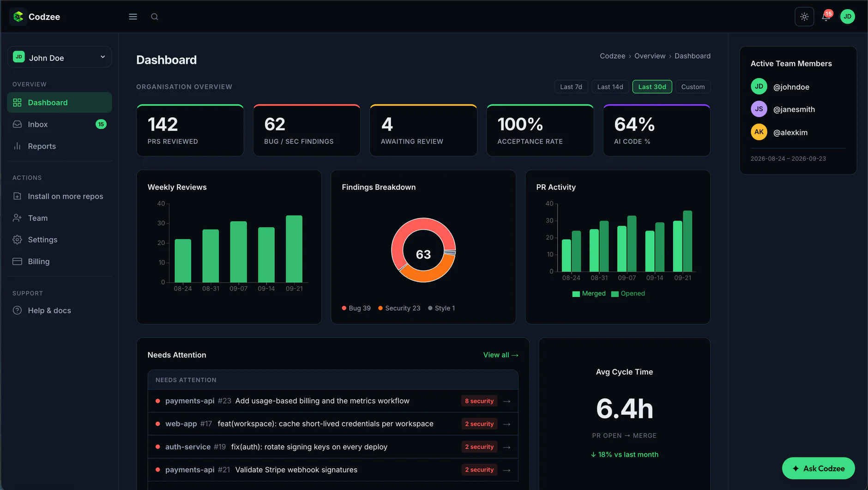868x490 pixels.
Task: Open Reports in the sidebar
Action: [x=60, y=146]
